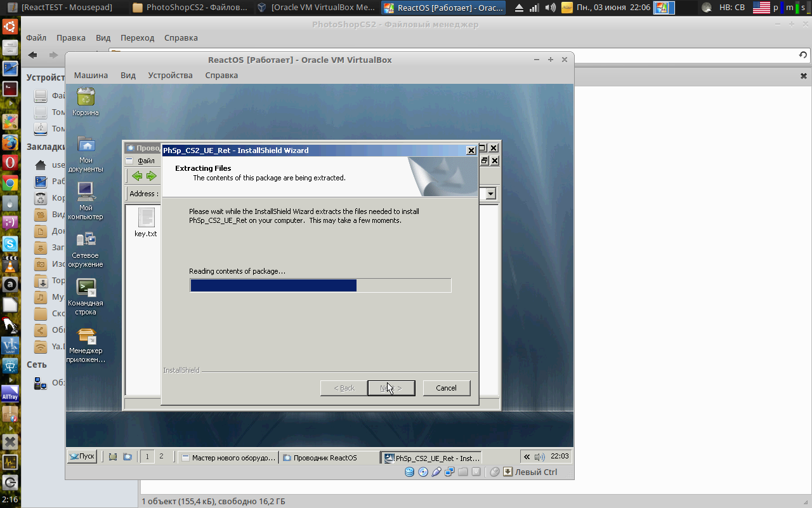Select the key.txt file icon
This screenshot has height=508, width=812.
click(146, 223)
